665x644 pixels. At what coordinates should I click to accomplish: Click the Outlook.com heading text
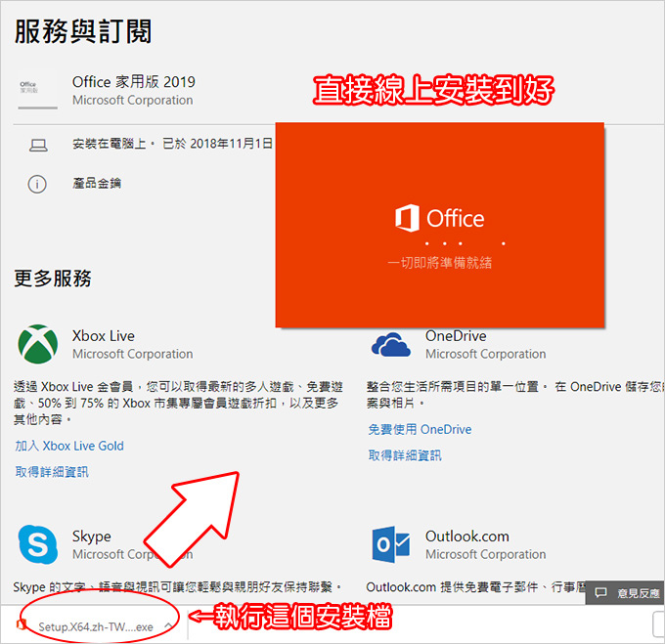click(x=466, y=537)
